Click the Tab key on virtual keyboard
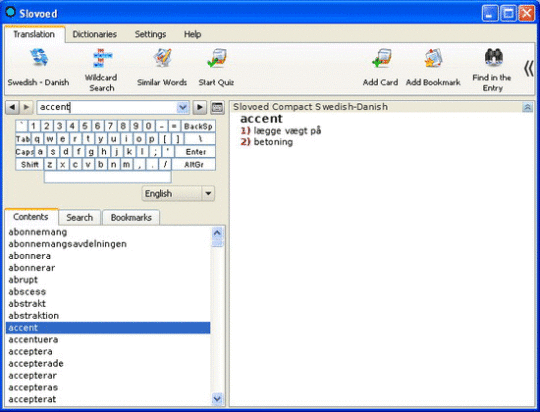This screenshot has width=540, height=412. (23, 139)
